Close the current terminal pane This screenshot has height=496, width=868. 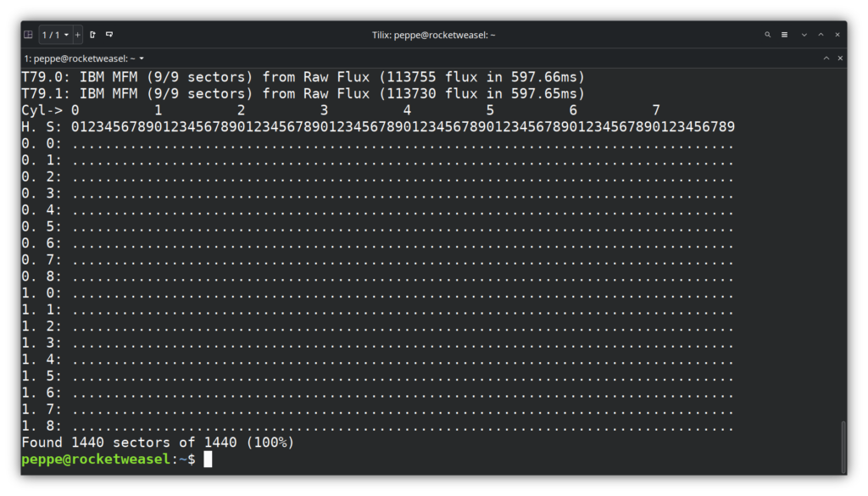[x=840, y=58]
